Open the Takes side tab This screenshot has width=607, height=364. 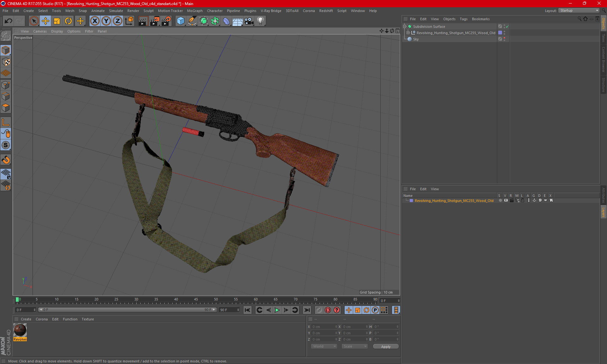pos(603,38)
